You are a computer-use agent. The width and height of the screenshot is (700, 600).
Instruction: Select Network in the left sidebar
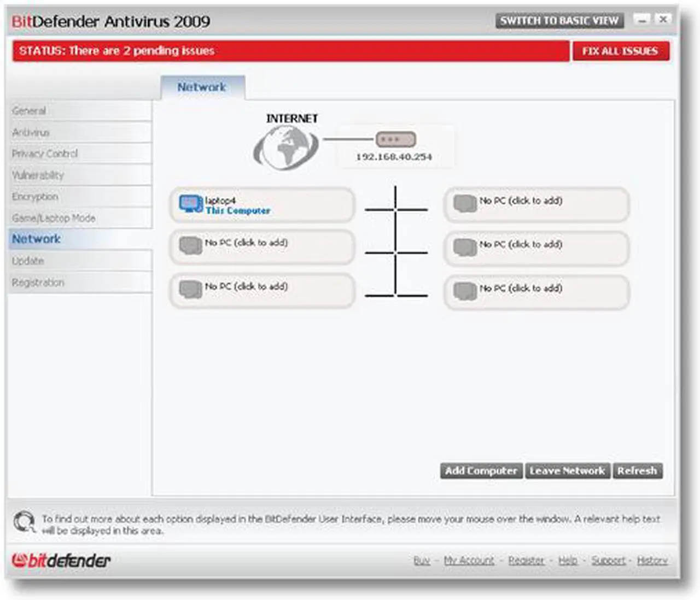[x=80, y=239]
